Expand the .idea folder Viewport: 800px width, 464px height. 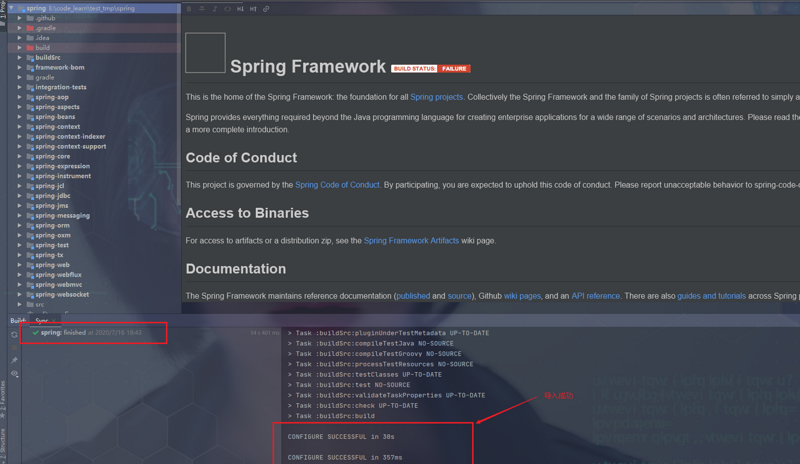20,38
